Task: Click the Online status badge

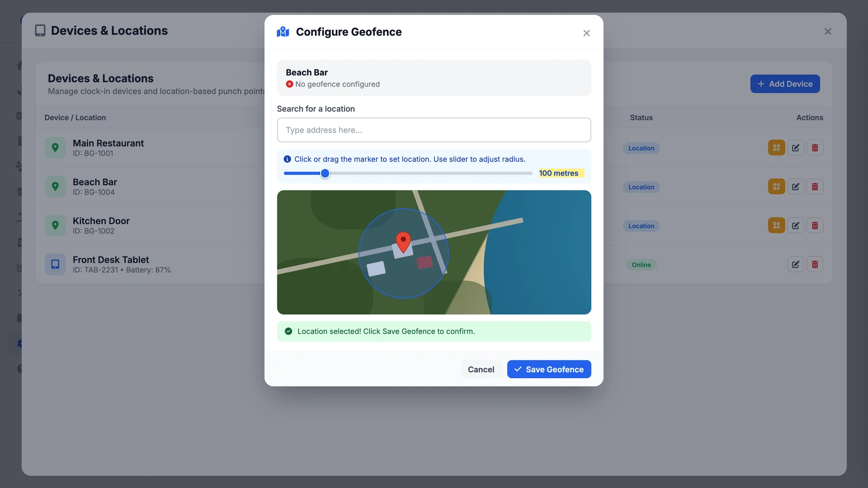Action: [x=641, y=265]
